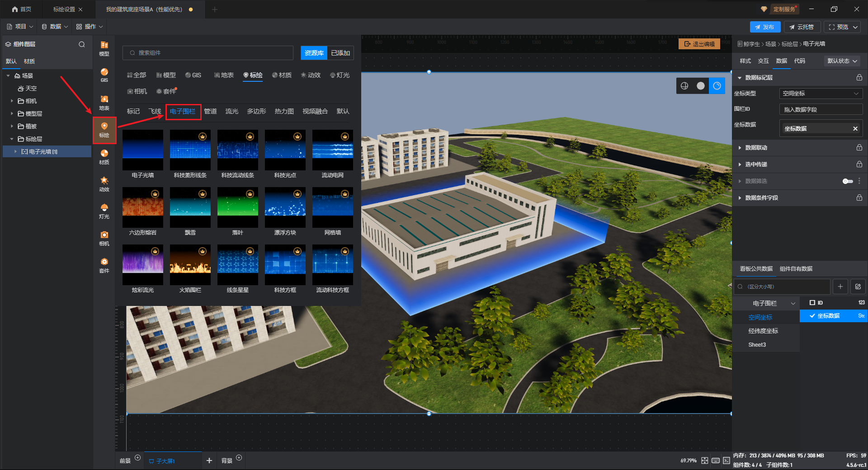Image resolution: width=868 pixels, height=470 pixels.
Task: Switch to the 飞线 category tab
Action: 155,111
